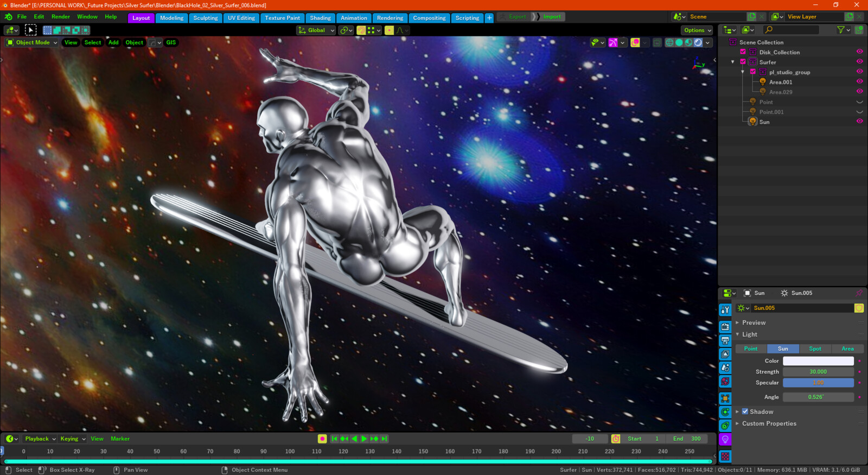The image size is (868, 475).
Task: Open the Object properties tab
Action: coord(725,398)
